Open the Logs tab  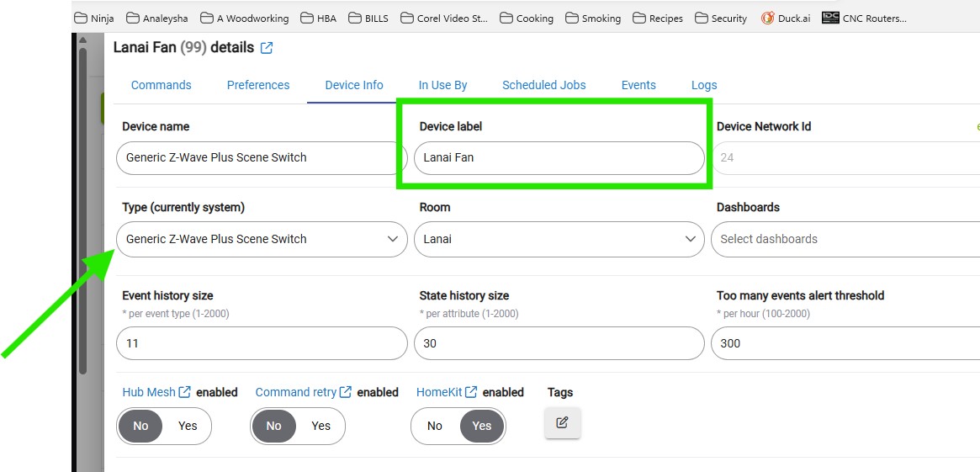tap(704, 85)
